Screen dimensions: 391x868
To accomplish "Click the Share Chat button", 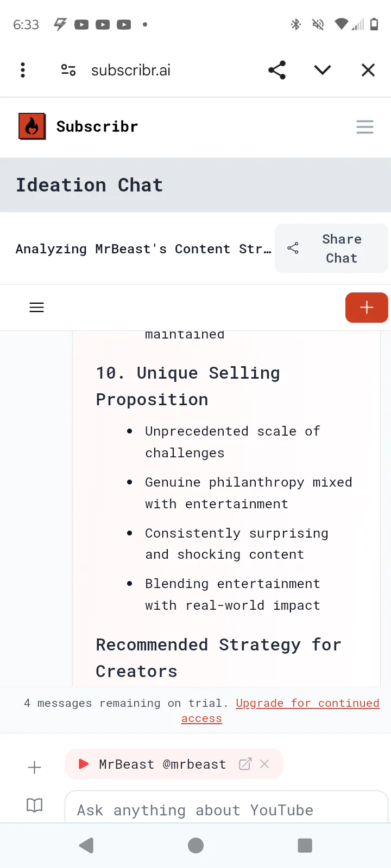I will (x=331, y=248).
